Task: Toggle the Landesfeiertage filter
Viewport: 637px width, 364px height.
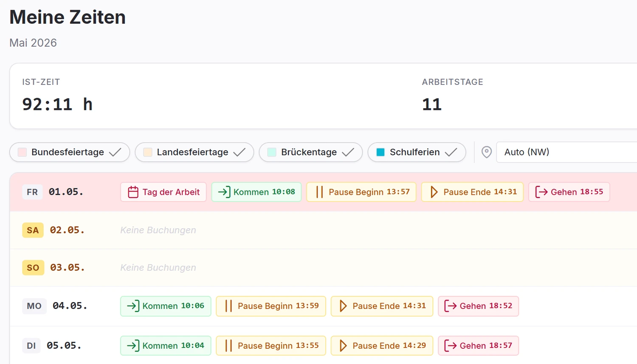Action: (x=194, y=152)
